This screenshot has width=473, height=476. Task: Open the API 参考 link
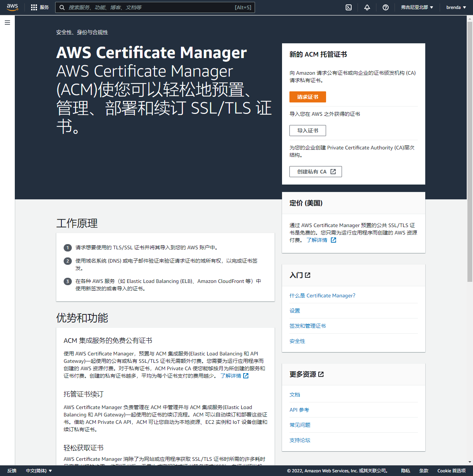[299, 410]
